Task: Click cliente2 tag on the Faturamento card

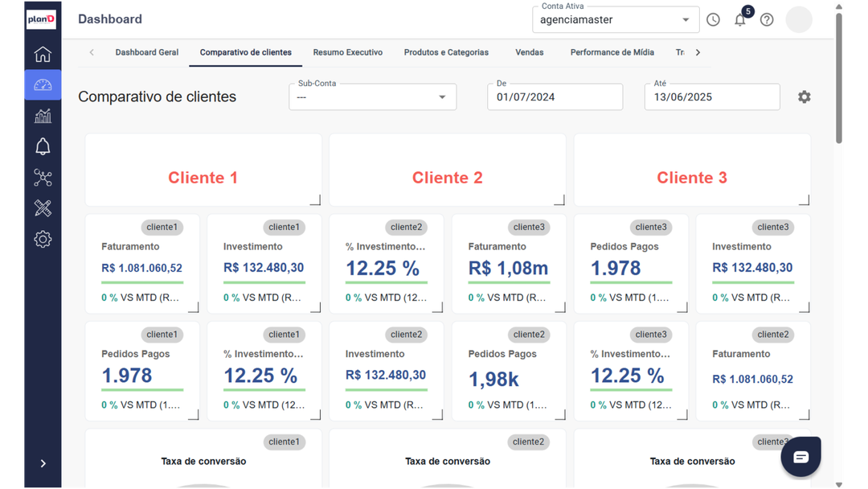Action: pyautogui.click(x=773, y=335)
